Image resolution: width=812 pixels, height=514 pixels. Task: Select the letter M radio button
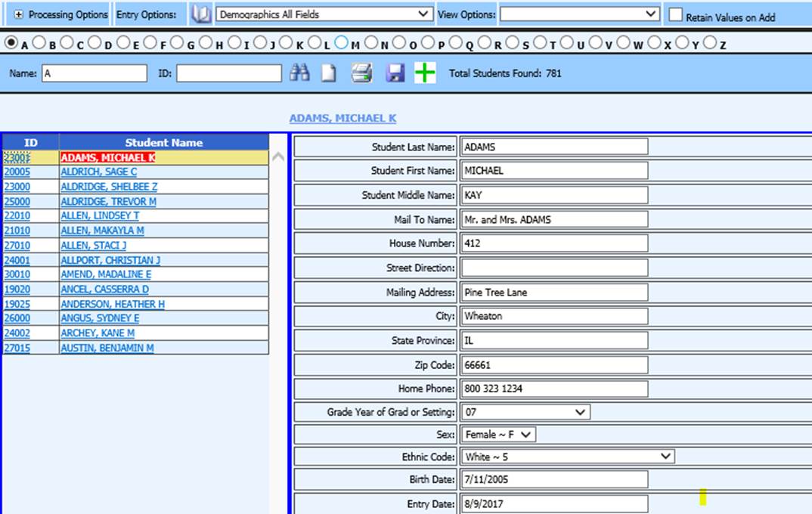click(x=341, y=43)
